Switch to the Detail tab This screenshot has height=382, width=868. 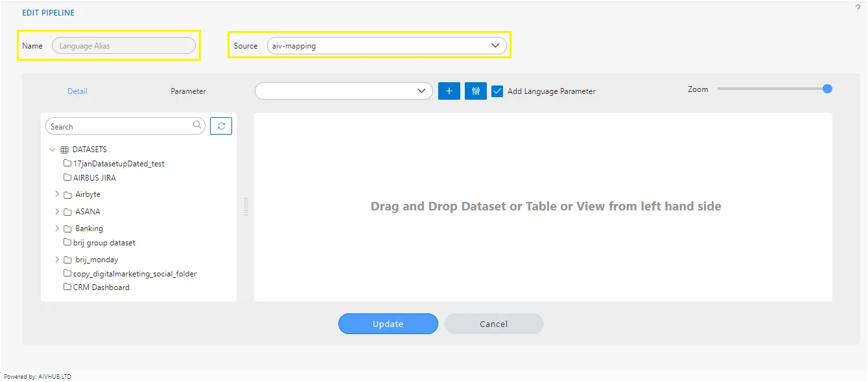point(77,91)
